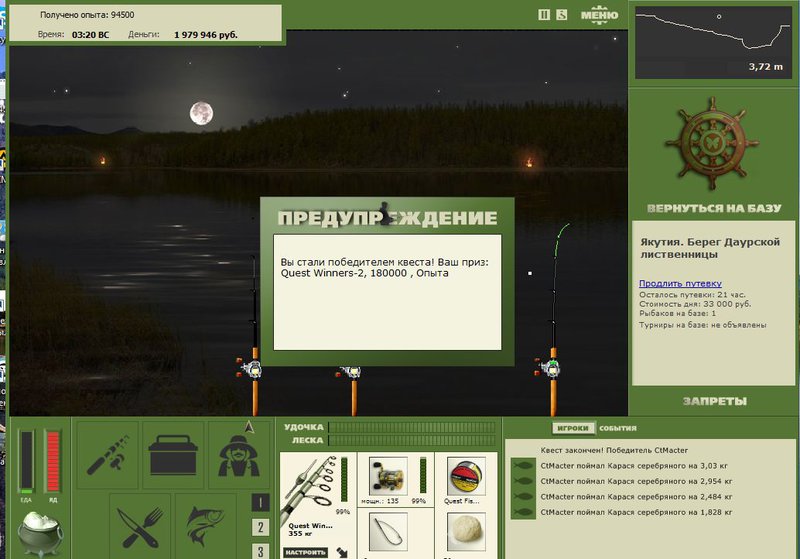800x559 pixels.
Task: Click the red ЯД gauge
Action: 53,461
